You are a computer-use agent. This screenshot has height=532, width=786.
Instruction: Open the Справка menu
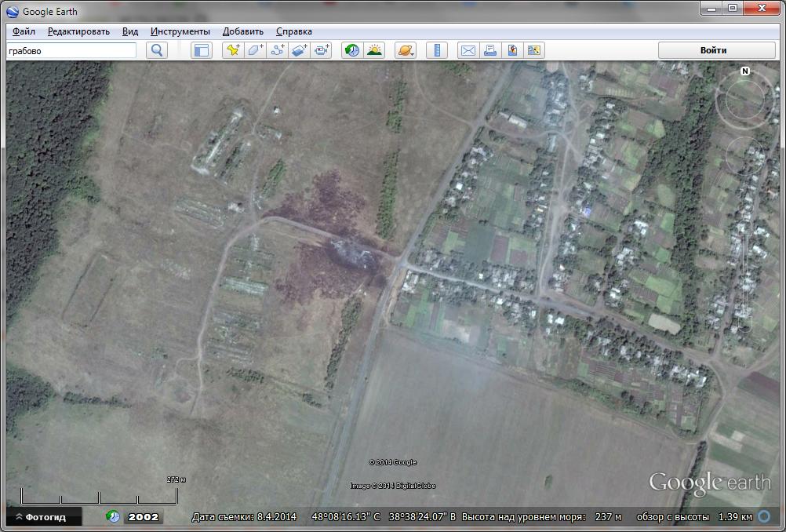tap(294, 31)
